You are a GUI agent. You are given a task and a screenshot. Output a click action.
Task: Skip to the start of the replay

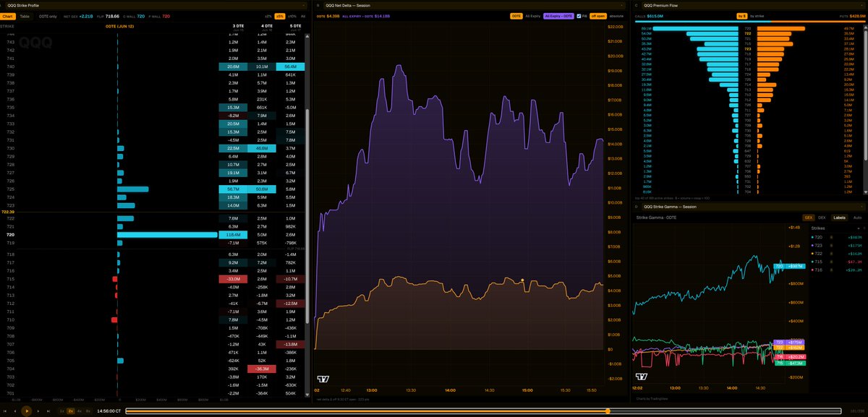point(5,411)
